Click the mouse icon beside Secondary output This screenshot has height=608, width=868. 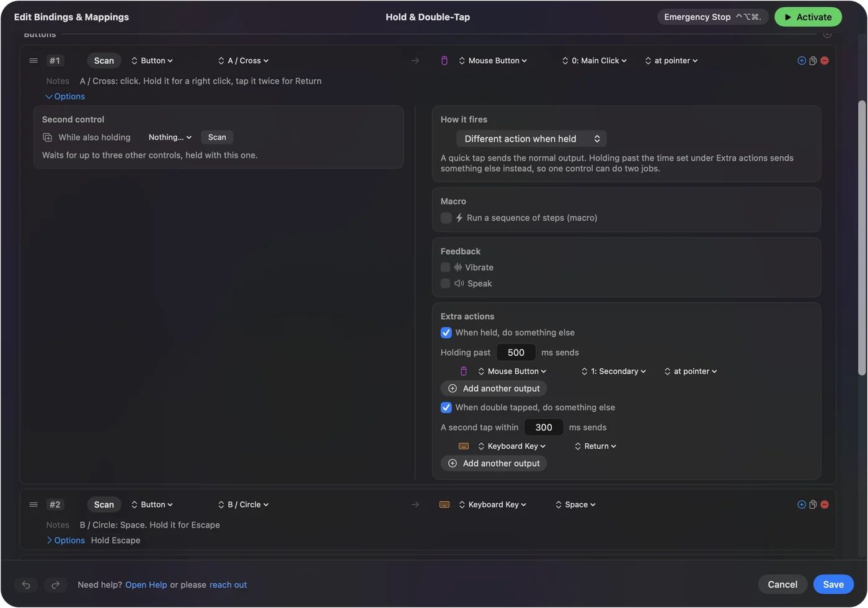point(464,371)
